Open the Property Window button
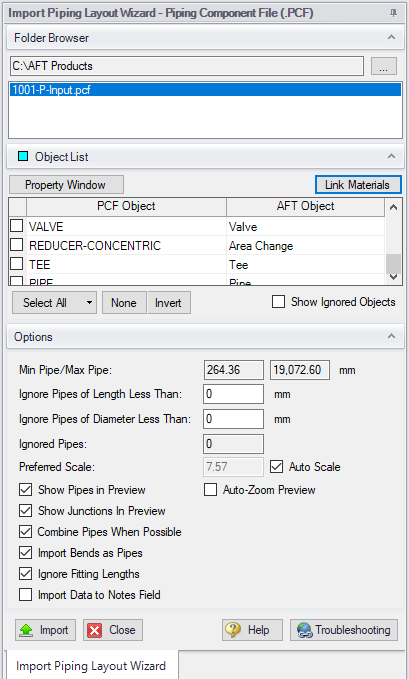Image resolution: width=409 pixels, height=679 pixels. pyautogui.click(x=66, y=185)
